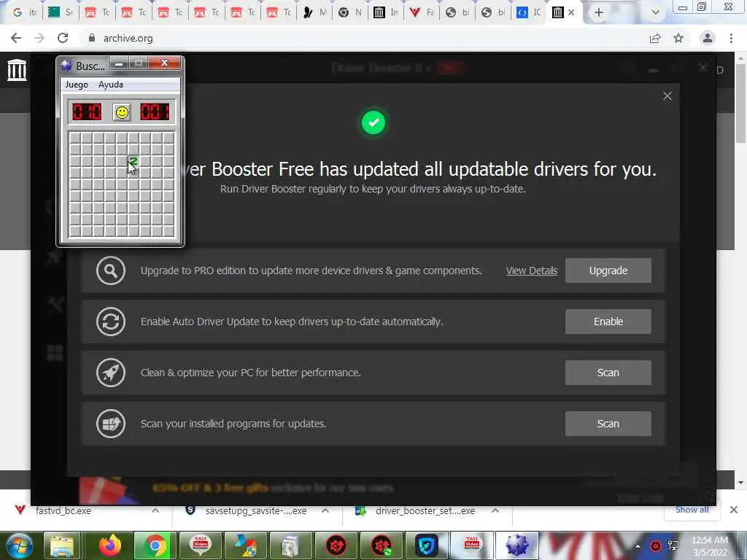Viewport: 747px width, 560px height.
Task: Open the driver_booster_set download item
Action: coord(425,510)
